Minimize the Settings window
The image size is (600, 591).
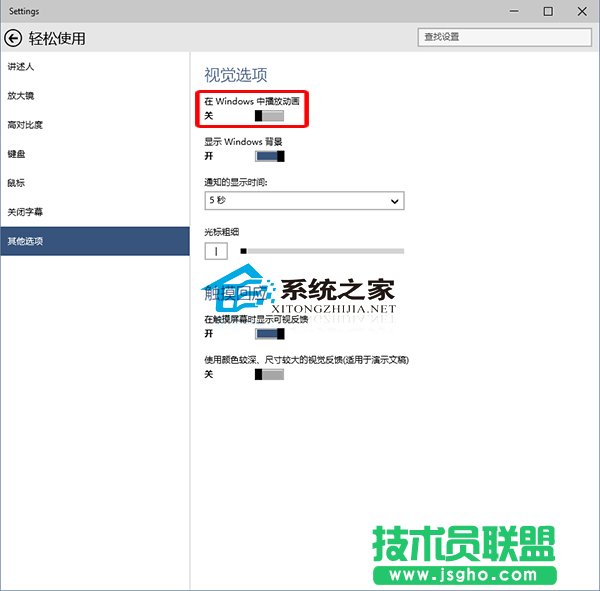tap(514, 11)
